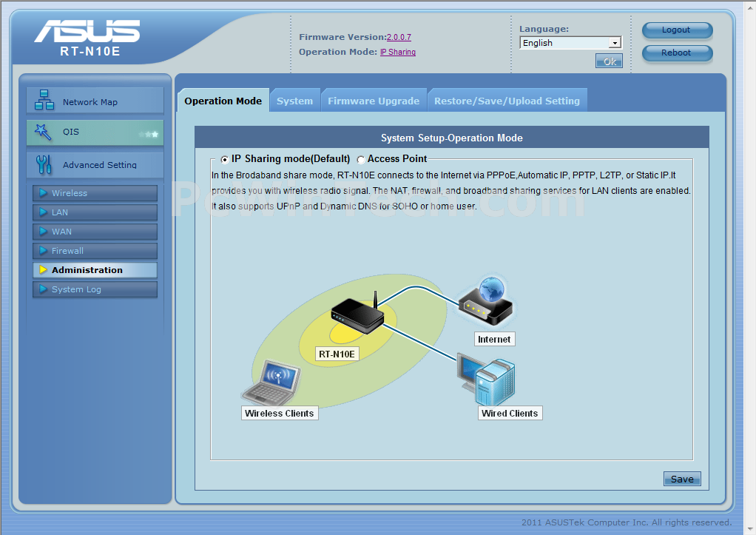Click the Reboot button
756x535 pixels.
pos(677,53)
